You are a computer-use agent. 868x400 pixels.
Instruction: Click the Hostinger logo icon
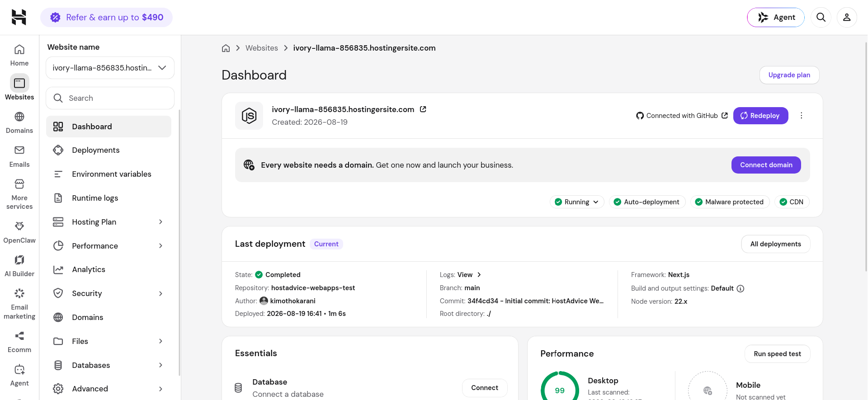click(19, 17)
